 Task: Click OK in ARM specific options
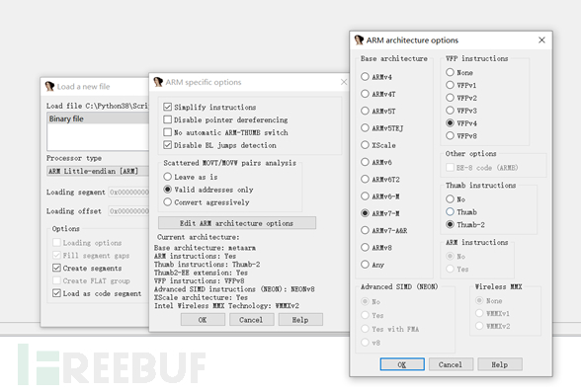click(203, 320)
